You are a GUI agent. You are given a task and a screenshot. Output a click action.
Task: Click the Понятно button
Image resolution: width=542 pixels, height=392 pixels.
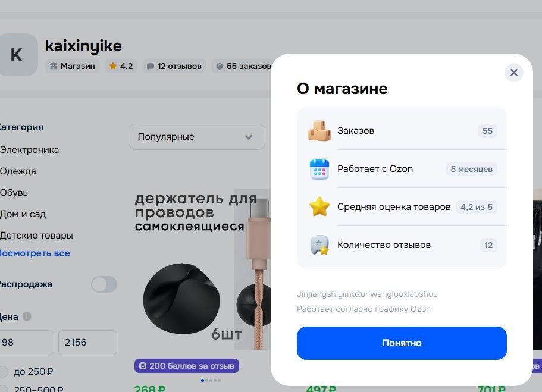[402, 343]
